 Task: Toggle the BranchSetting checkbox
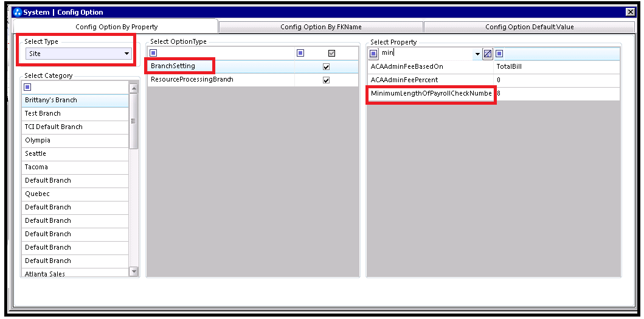point(326,66)
